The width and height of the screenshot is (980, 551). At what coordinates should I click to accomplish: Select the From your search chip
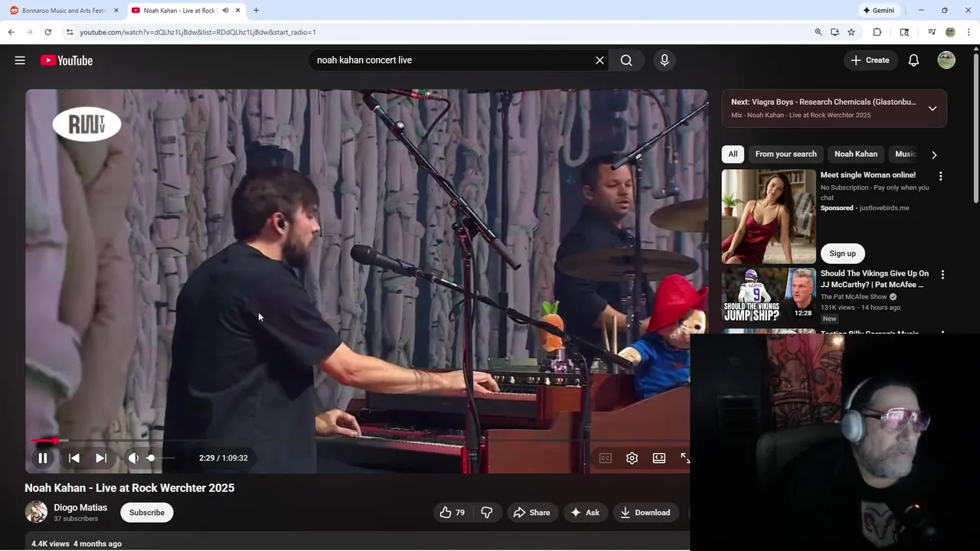click(x=786, y=154)
